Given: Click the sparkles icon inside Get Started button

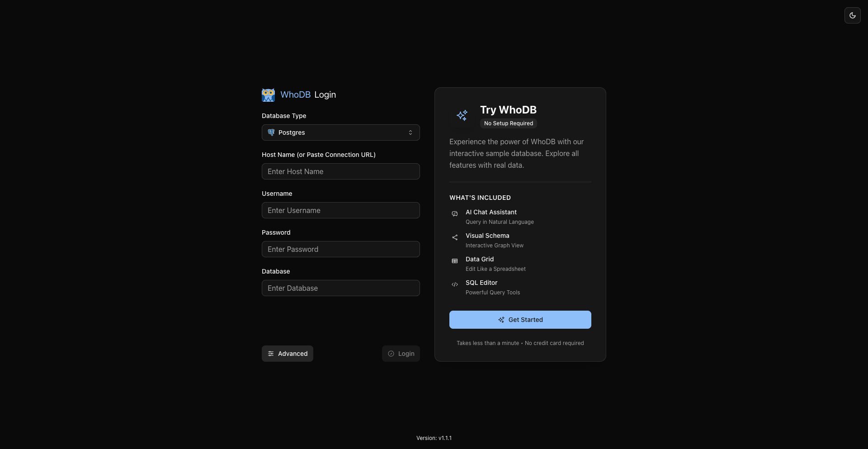Looking at the screenshot, I should tap(501, 320).
